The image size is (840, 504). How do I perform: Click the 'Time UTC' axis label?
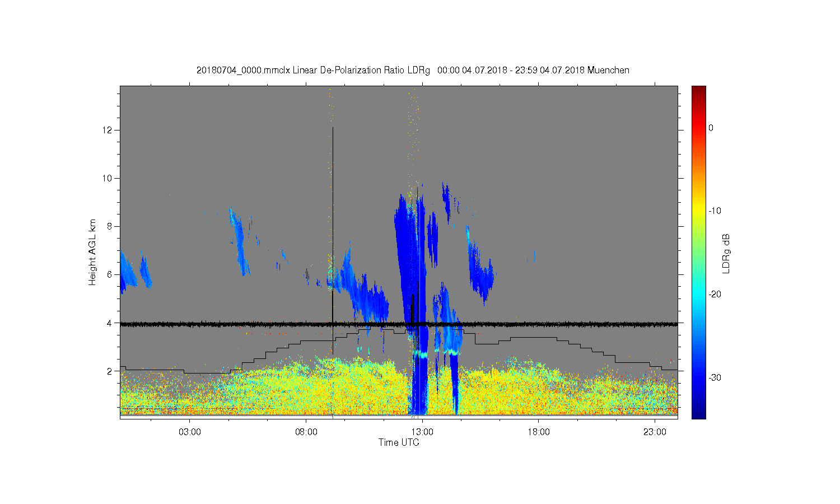point(399,442)
